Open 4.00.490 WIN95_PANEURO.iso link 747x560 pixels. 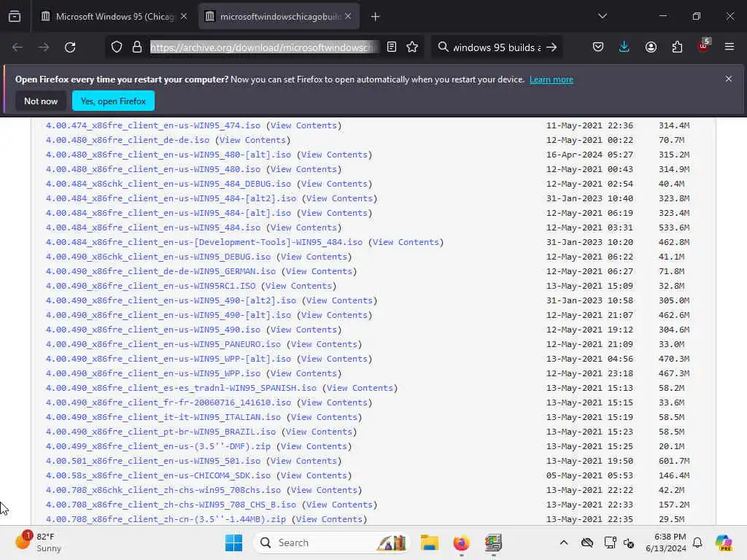click(163, 344)
